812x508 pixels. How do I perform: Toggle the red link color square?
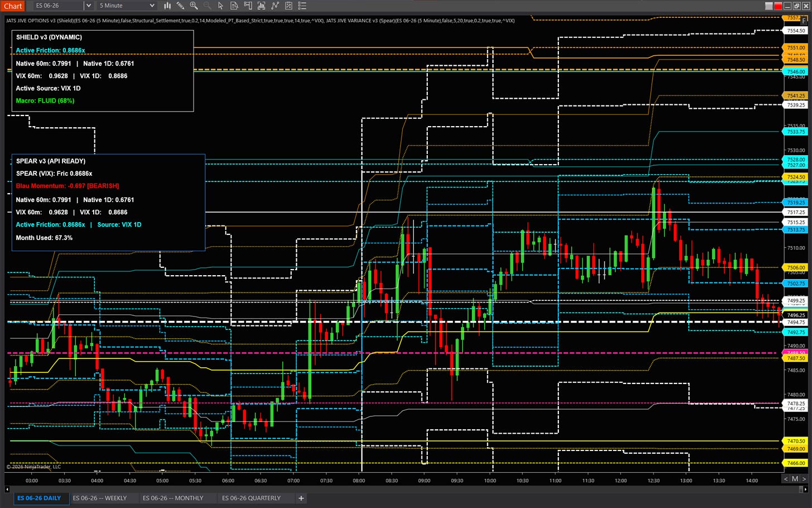pyautogui.click(x=778, y=6)
